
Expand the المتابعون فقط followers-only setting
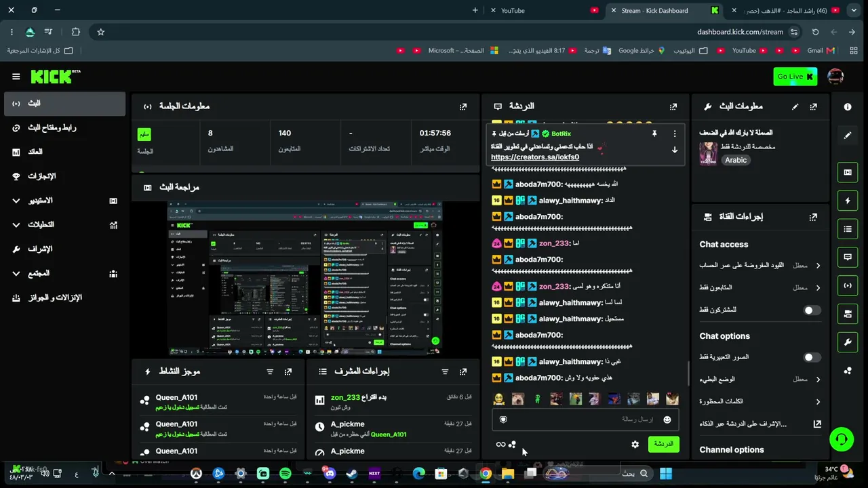(759, 287)
